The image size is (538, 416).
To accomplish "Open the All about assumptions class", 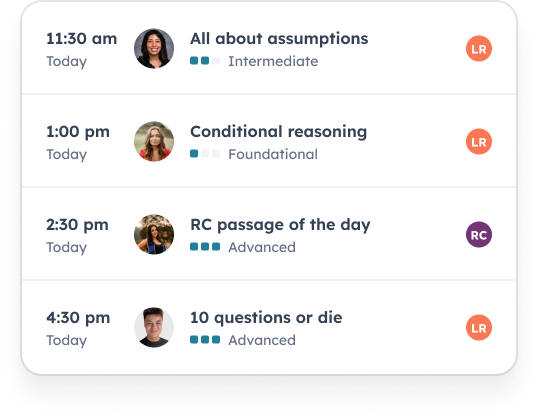I will click(279, 39).
